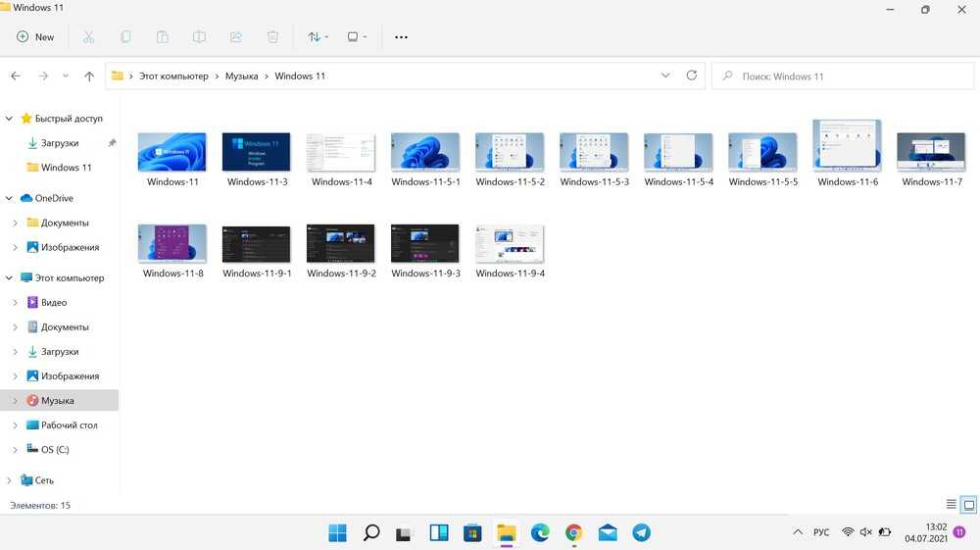Screen dimensions: 980x550
Task: Open the Sort options dropdown
Action: tap(318, 37)
